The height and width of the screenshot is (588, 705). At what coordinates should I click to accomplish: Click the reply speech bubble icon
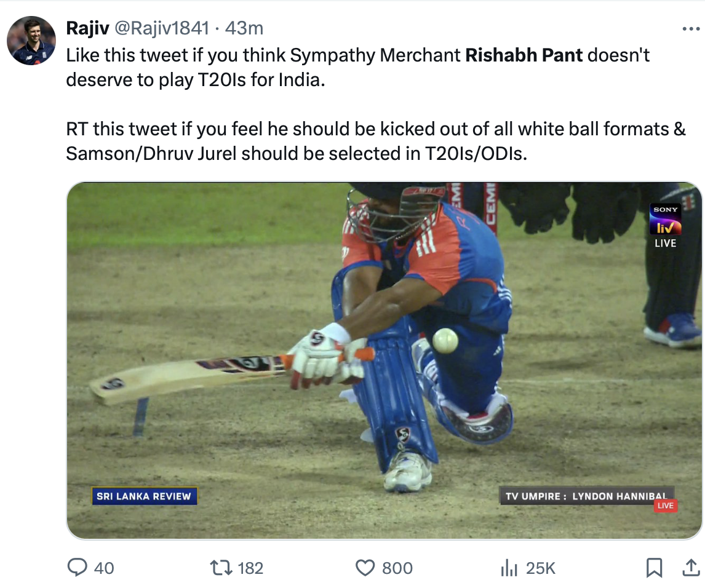click(x=77, y=567)
